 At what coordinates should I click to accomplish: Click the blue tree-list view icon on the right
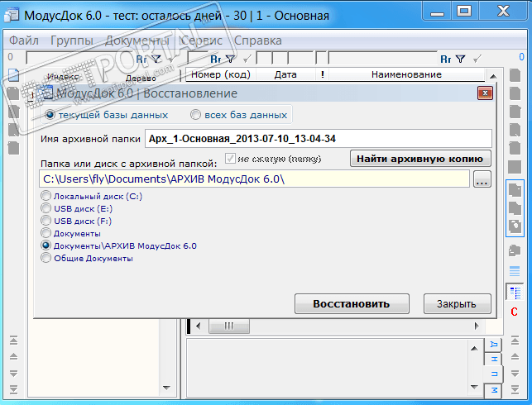pyautogui.click(x=515, y=293)
